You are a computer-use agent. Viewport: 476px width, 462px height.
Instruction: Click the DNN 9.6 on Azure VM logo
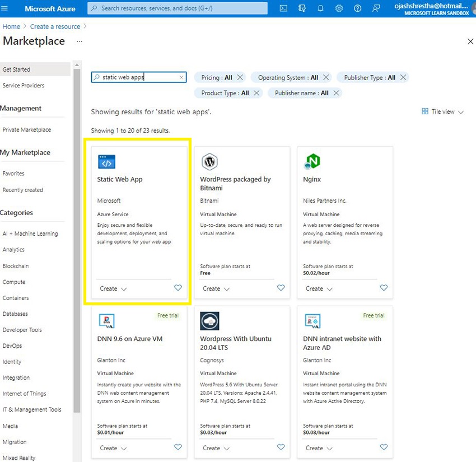coord(106,321)
